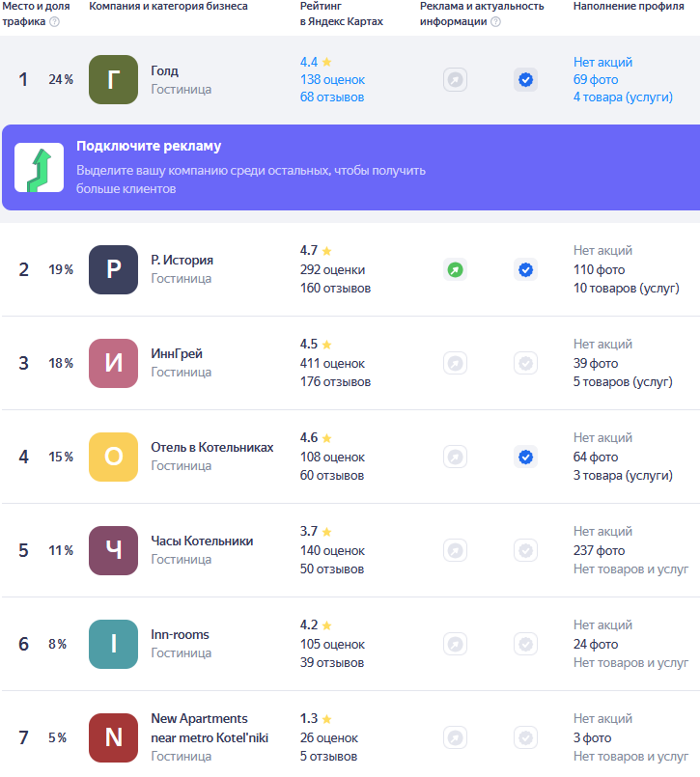Click the '237 фото' text
The width and height of the screenshot is (700, 777).
(x=599, y=550)
